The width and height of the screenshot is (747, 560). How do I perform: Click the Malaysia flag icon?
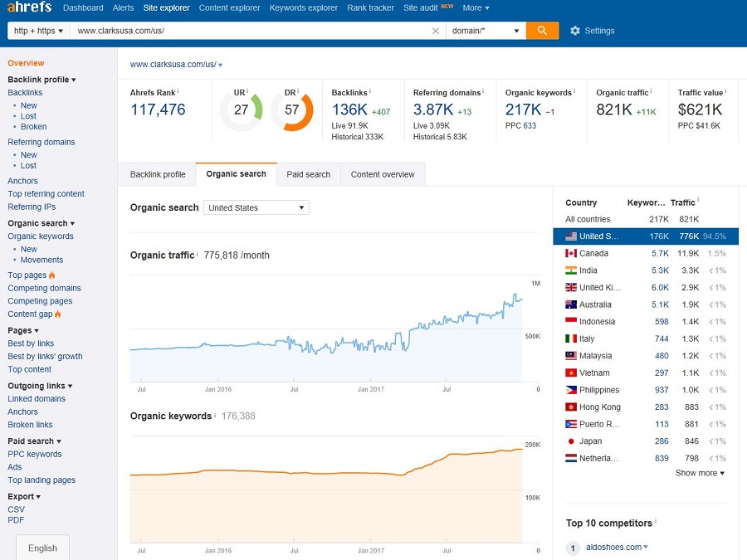[571, 356]
